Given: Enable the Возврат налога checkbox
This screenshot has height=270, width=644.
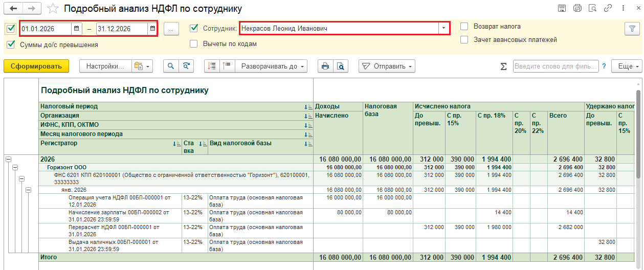Looking at the screenshot, I should click(464, 27).
